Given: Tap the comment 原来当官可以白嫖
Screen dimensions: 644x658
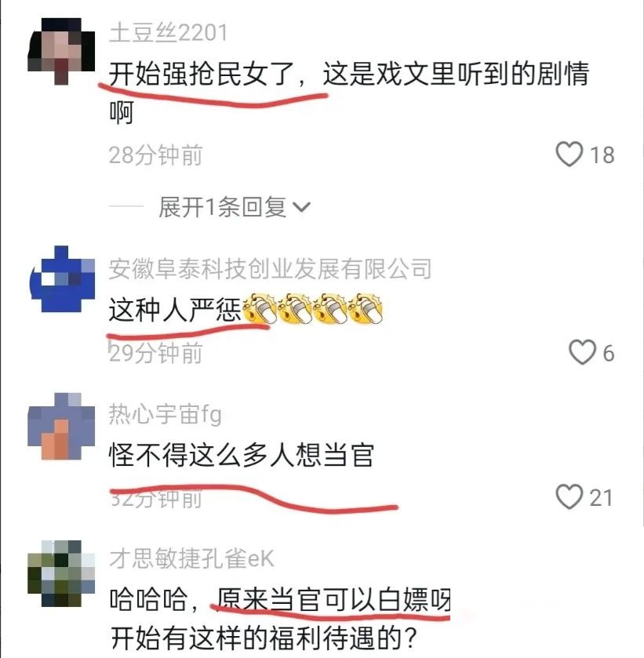Looking at the screenshot, I should pyautogui.click(x=333, y=600).
